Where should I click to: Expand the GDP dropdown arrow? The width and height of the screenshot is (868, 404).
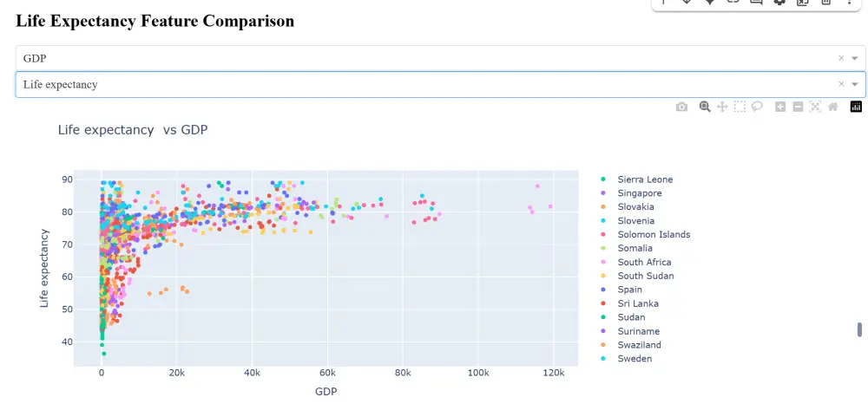pyautogui.click(x=855, y=58)
